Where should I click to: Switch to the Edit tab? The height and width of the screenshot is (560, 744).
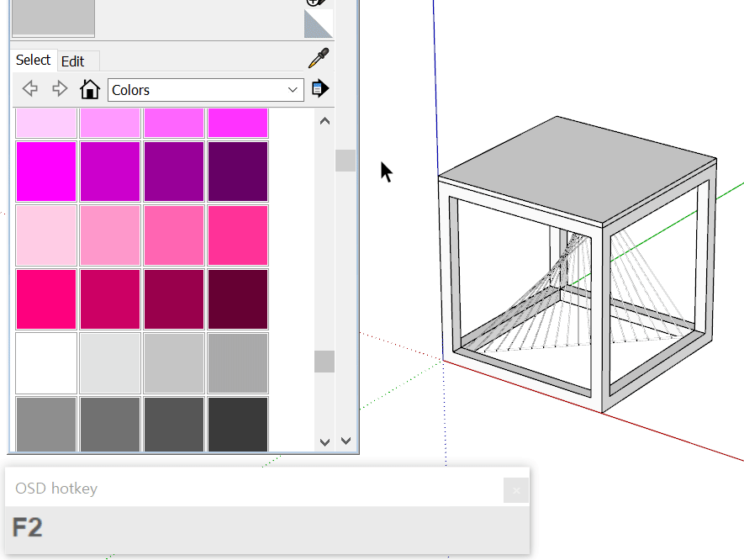pyautogui.click(x=72, y=61)
